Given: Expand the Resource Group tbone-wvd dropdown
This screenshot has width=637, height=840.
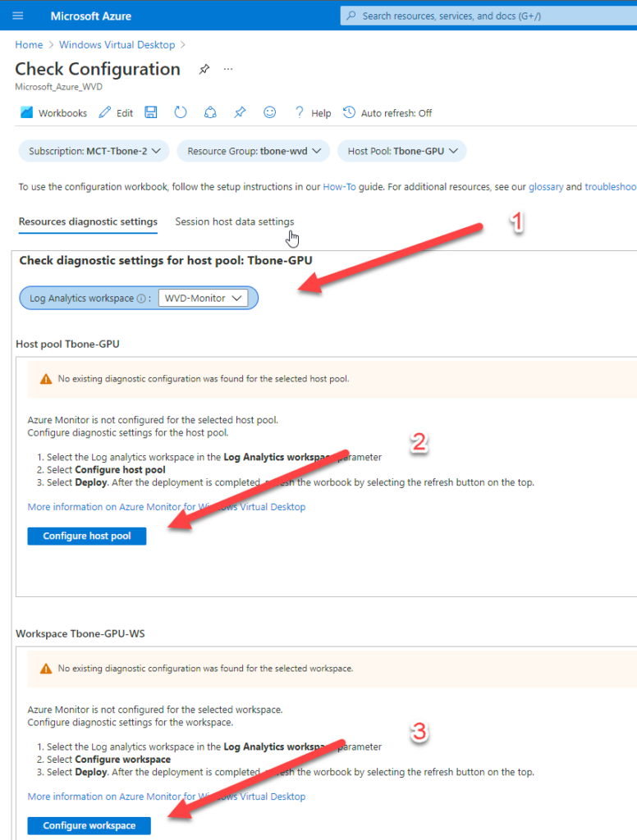Looking at the screenshot, I should click(x=254, y=151).
